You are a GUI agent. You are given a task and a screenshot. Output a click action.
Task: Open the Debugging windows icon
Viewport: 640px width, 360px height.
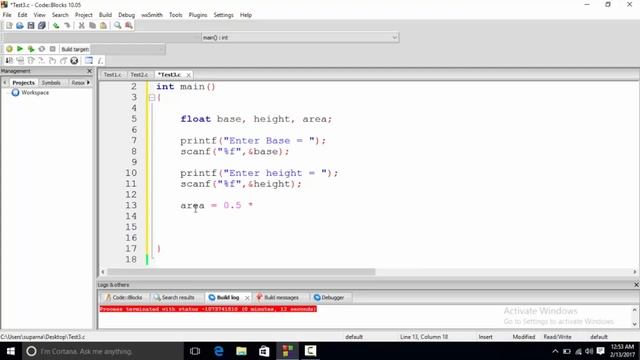tap(89, 61)
